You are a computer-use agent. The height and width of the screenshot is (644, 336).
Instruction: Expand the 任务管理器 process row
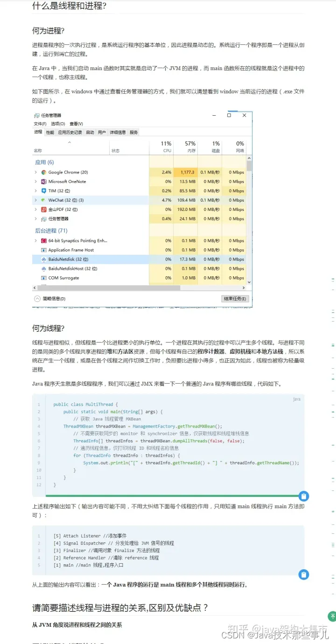coord(36,219)
